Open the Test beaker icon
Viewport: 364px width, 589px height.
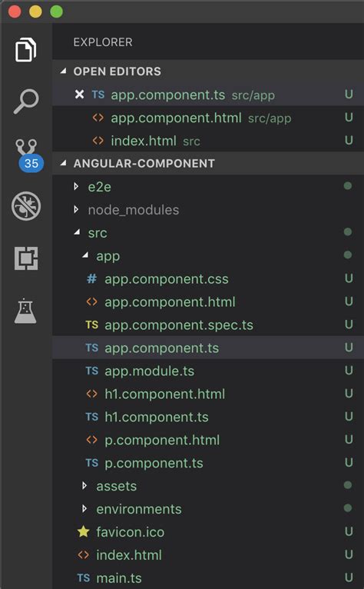(25, 311)
